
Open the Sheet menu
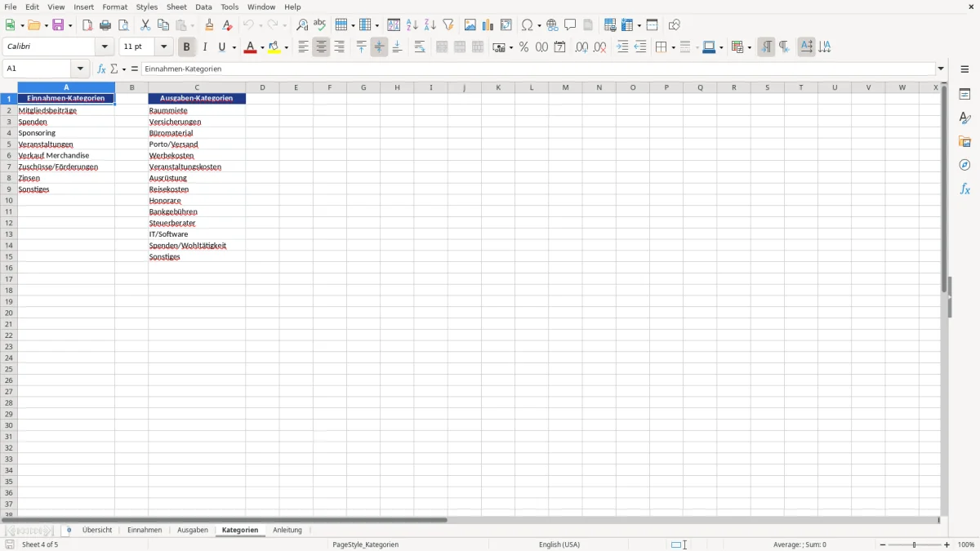(176, 7)
